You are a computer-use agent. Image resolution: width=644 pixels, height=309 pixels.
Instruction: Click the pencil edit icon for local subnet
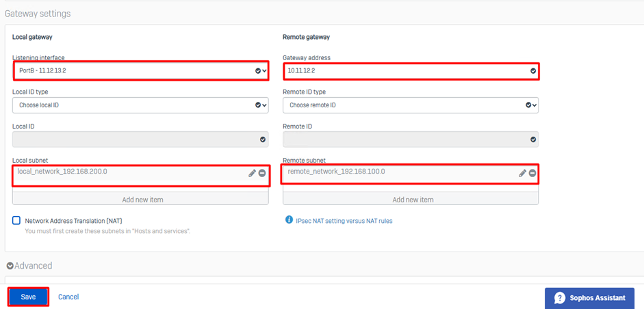(x=252, y=174)
